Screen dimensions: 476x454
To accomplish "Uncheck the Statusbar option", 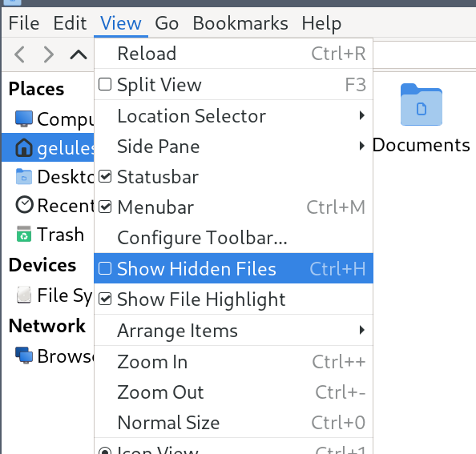I will click(x=105, y=176).
